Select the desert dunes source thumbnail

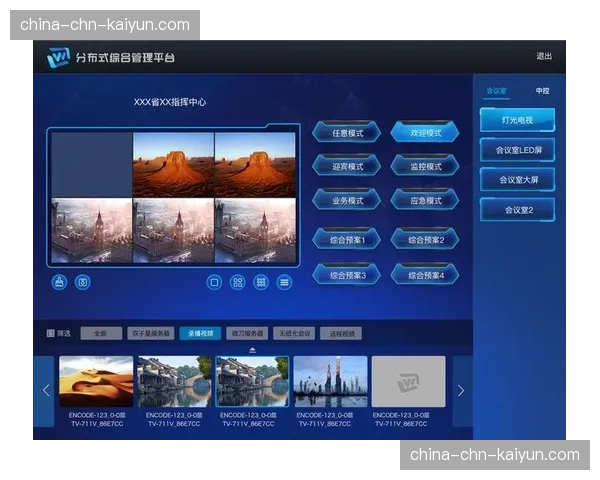click(96, 381)
